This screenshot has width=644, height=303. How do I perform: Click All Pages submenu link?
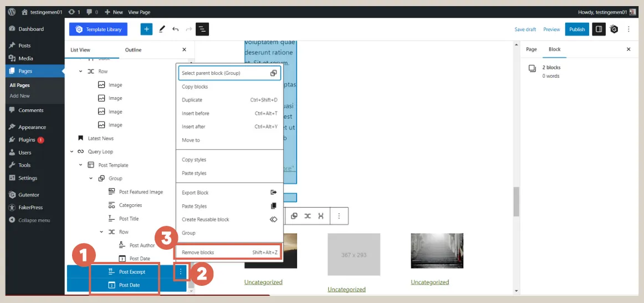click(20, 85)
